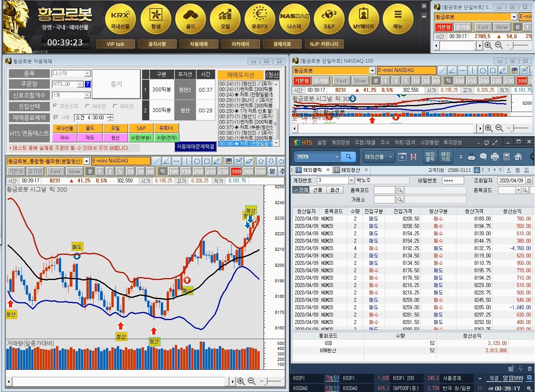Select the circle drawing tool in main chart toolbar
This screenshot has height=392, width=535.
click(x=197, y=161)
